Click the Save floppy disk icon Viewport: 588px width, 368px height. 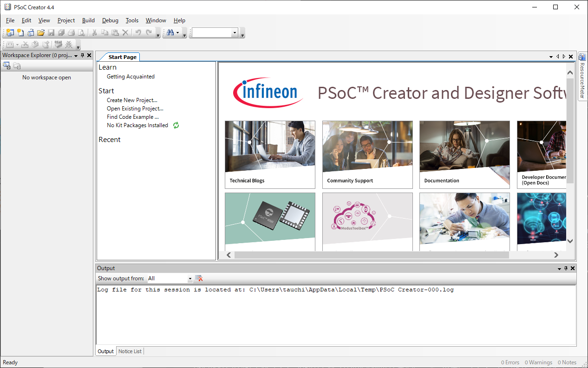pyautogui.click(x=51, y=32)
